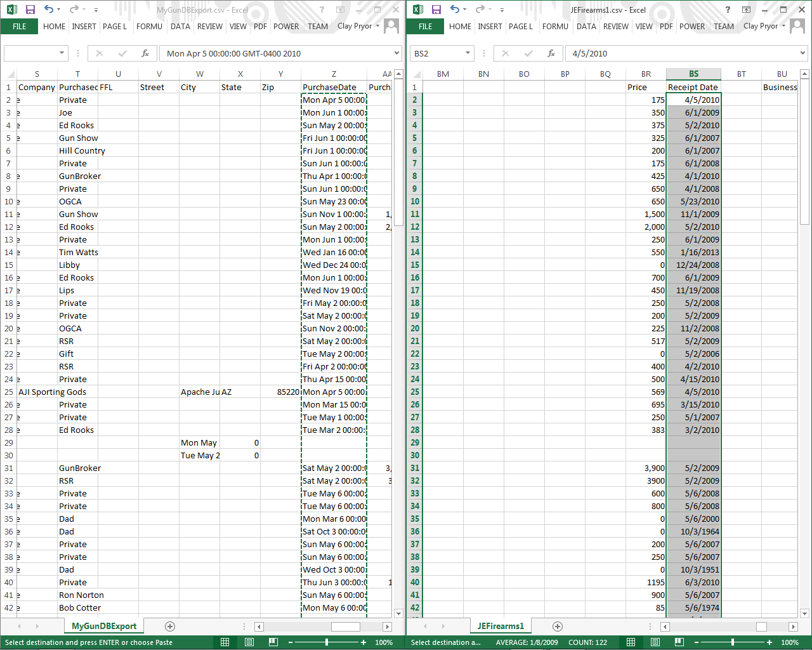
Task: Add new sheet beside MyGunDBExport tab
Action: pyautogui.click(x=170, y=627)
